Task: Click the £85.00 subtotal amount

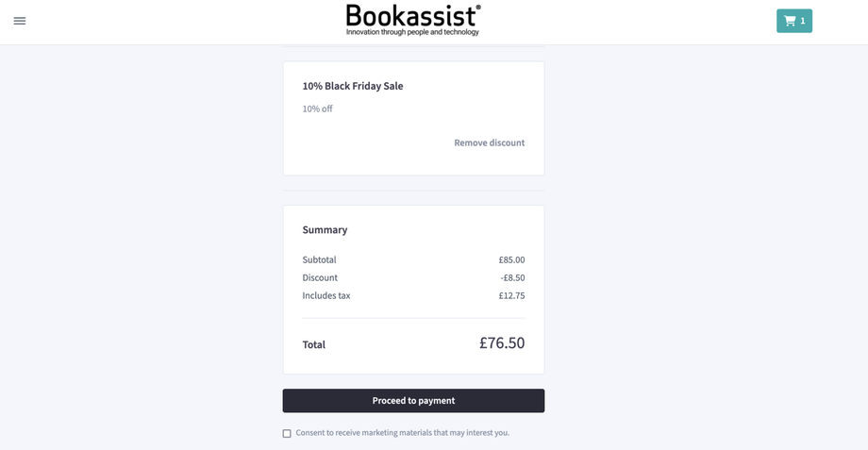Action: (511, 259)
